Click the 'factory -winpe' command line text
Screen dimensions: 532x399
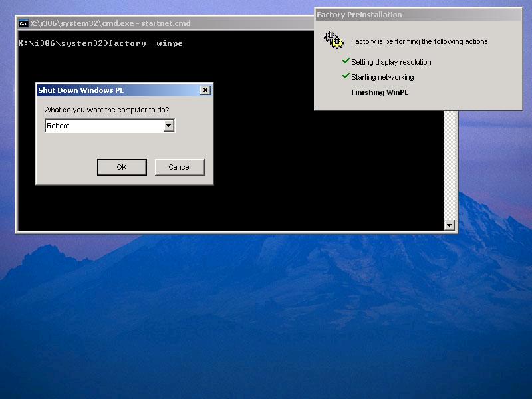146,43
